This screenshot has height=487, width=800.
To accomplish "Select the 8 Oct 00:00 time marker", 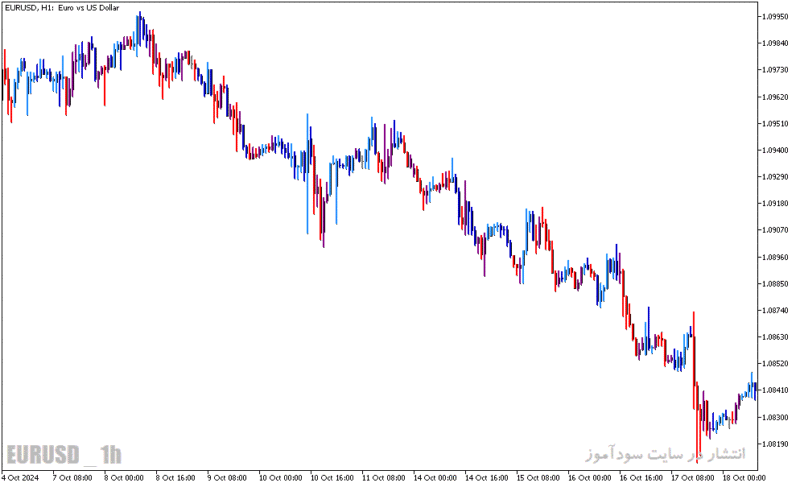I will 124,478.
